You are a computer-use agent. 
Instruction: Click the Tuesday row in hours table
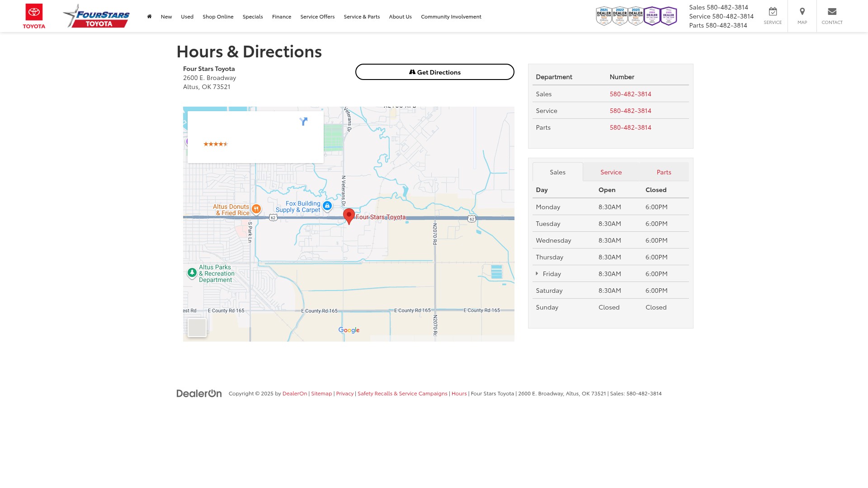pyautogui.click(x=610, y=223)
